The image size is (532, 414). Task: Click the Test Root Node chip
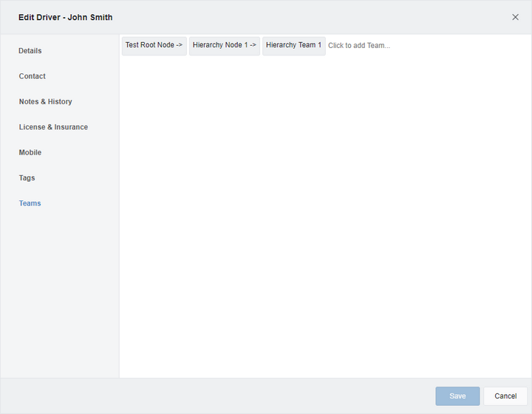click(150, 46)
